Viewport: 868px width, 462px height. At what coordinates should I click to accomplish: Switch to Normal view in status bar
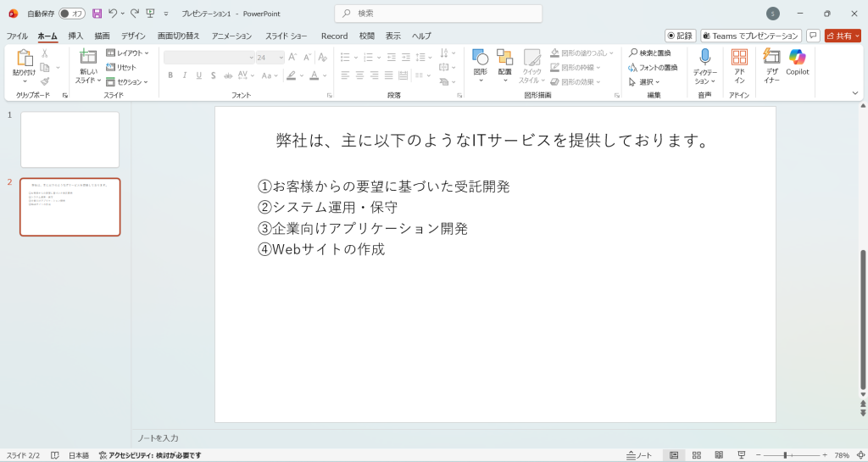(674, 455)
